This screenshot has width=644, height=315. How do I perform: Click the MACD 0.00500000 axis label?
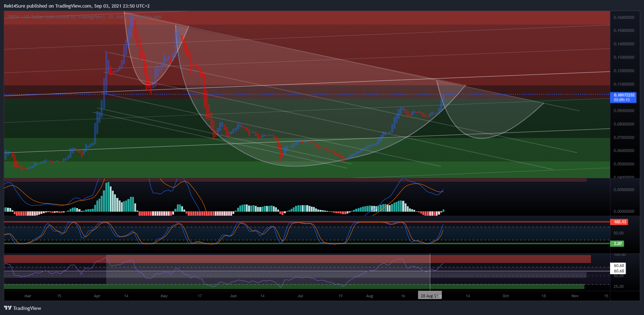[x=624, y=190]
